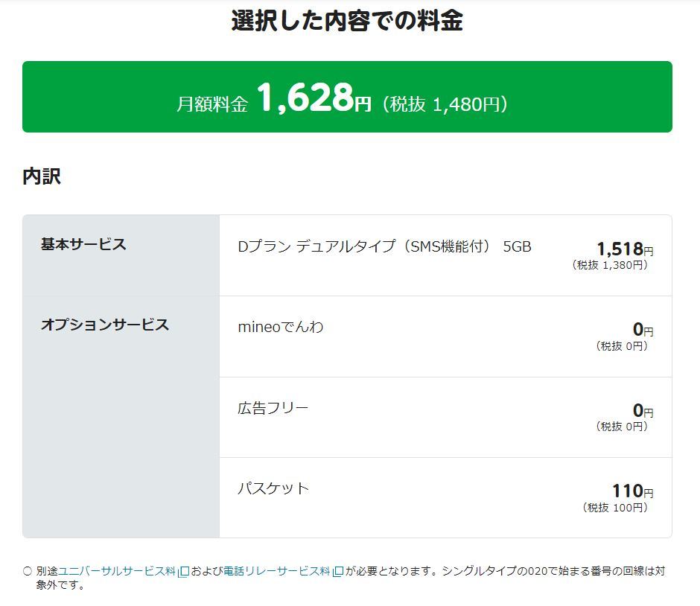Click the Dプラン デュアルタイプ 5GB plan name
This screenshot has height=606, width=700.
(x=384, y=246)
